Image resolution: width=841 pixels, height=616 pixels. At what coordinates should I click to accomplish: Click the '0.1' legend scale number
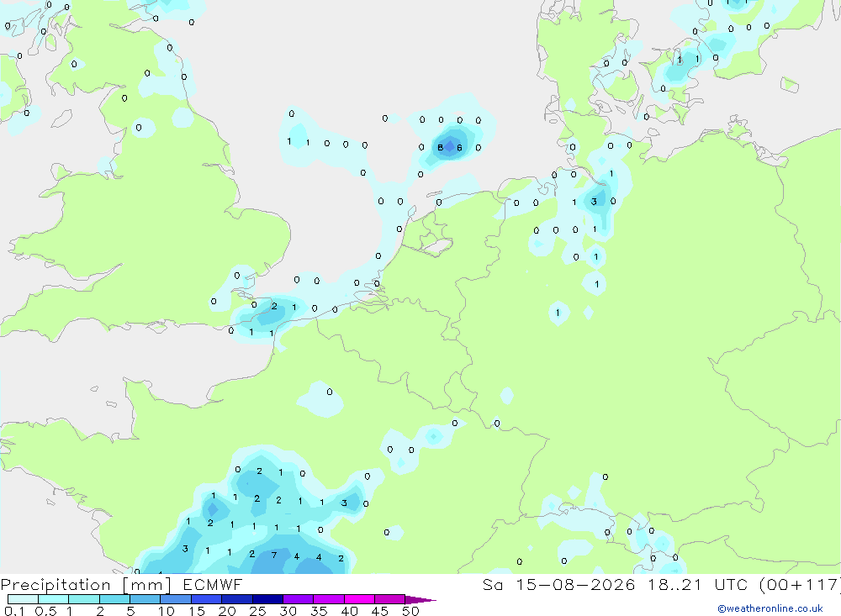click(14, 611)
